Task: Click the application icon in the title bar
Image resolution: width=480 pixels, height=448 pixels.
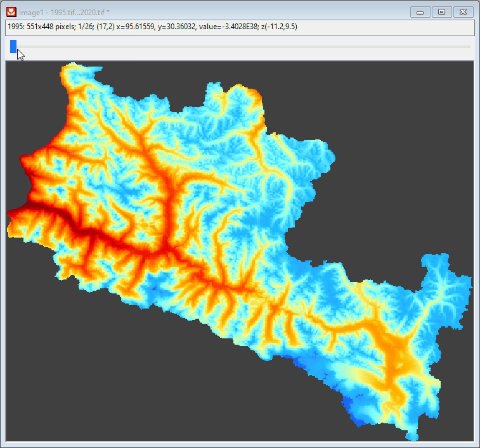Action: pyautogui.click(x=11, y=11)
